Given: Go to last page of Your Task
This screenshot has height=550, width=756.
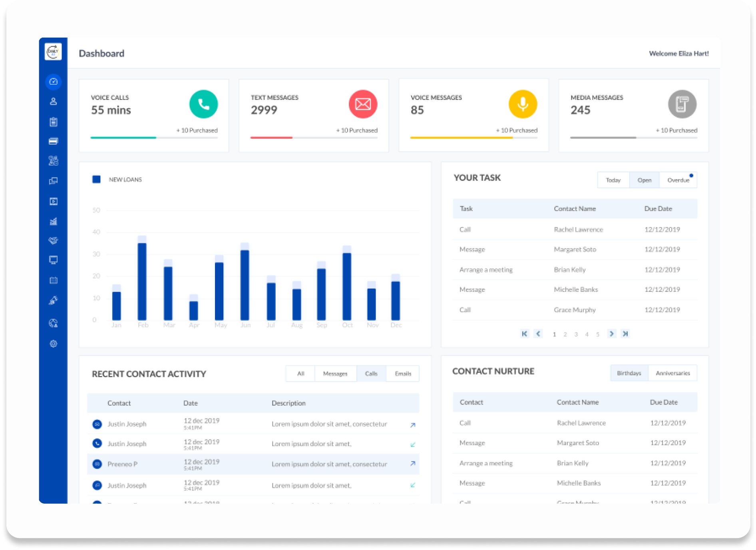Looking at the screenshot, I should click(x=625, y=334).
